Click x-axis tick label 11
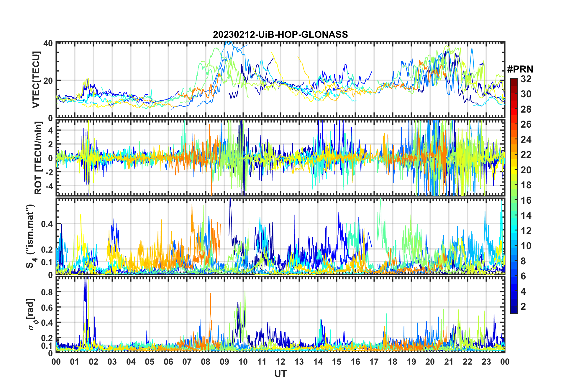The image size is (561, 392). click(x=262, y=362)
